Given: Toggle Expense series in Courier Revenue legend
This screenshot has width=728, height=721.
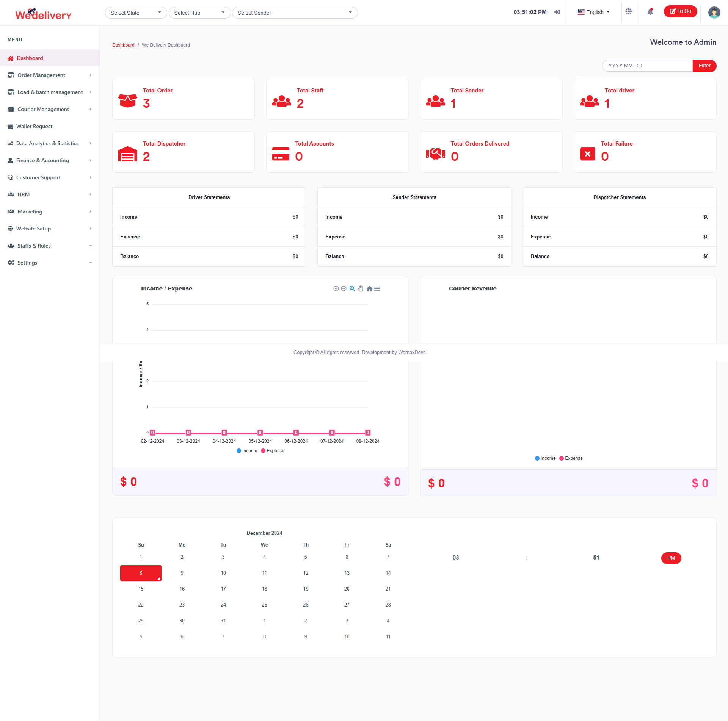Looking at the screenshot, I should (571, 458).
